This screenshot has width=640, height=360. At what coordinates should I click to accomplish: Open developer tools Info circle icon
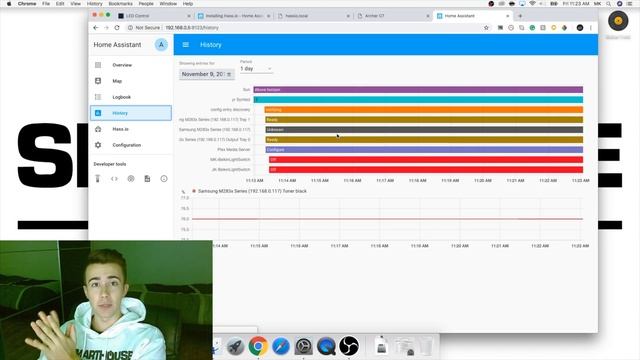pyautogui.click(x=164, y=179)
